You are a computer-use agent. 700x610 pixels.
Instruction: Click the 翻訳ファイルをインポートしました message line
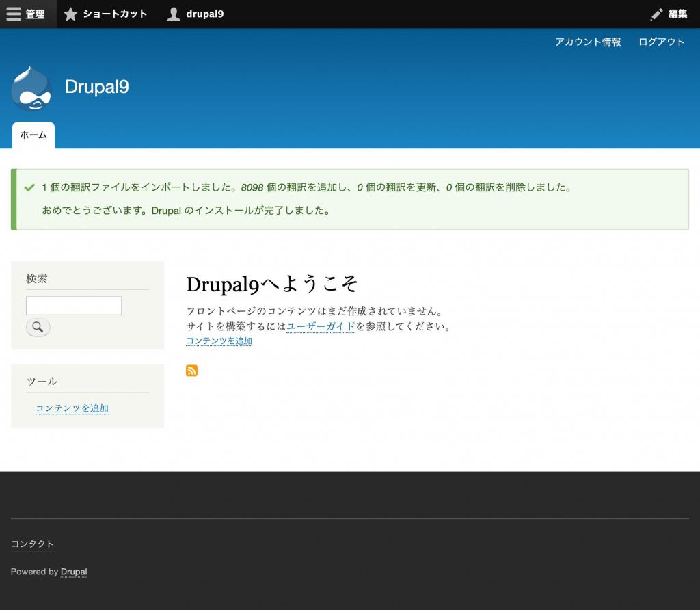(x=306, y=187)
